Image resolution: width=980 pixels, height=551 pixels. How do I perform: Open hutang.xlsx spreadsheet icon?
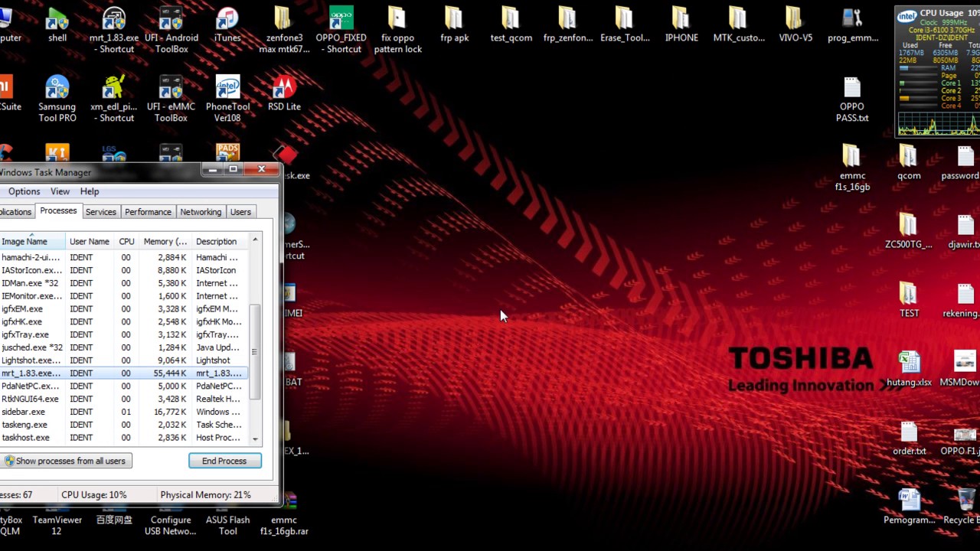(x=909, y=369)
